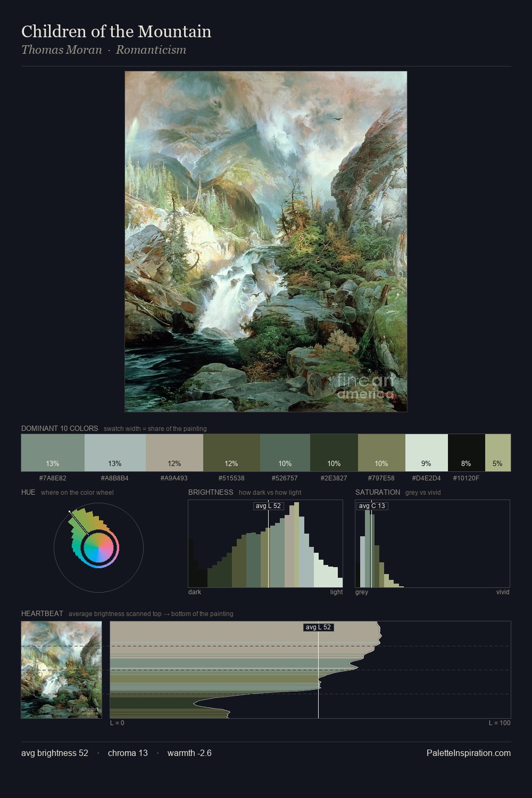Image resolution: width=532 pixels, height=798 pixels.
Task: Click the artist name Thomas Moran
Action: tap(61, 50)
